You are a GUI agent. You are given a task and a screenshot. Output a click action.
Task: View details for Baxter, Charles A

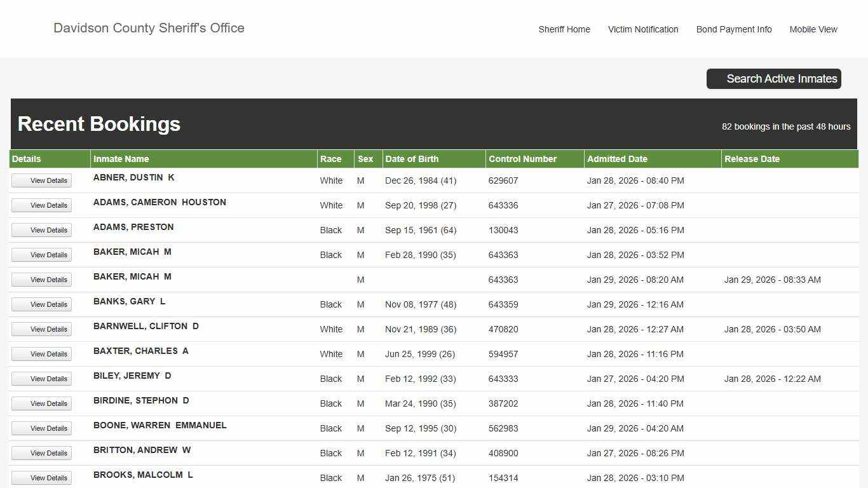(41, 354)
